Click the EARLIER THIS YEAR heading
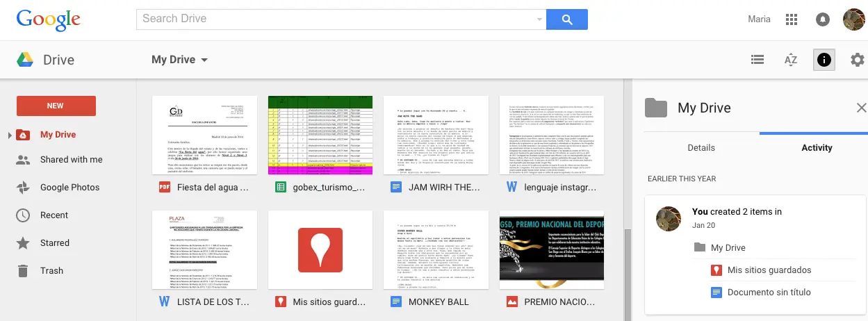 pos(682,179)
